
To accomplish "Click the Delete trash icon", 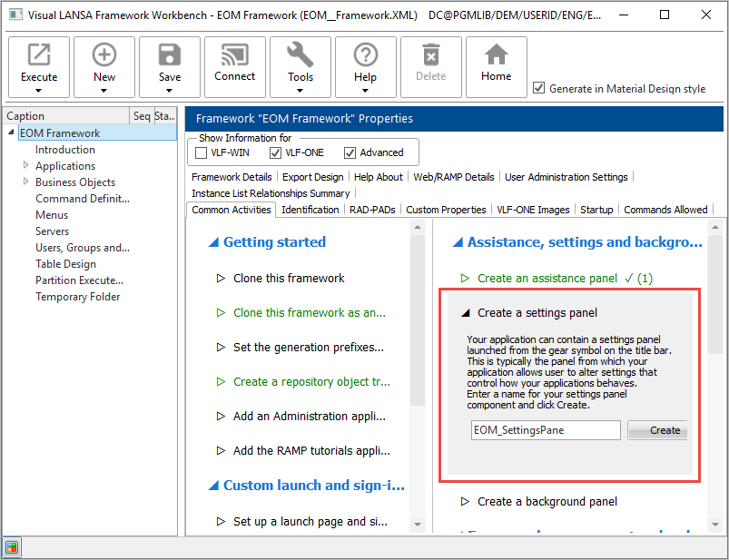I will click(x=431, y=54).
